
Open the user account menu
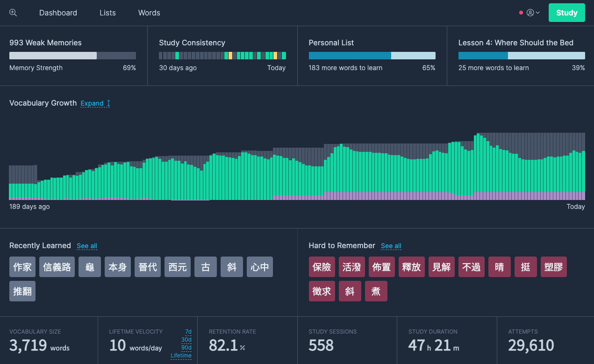pyautogui.click(x=533, y=13)
